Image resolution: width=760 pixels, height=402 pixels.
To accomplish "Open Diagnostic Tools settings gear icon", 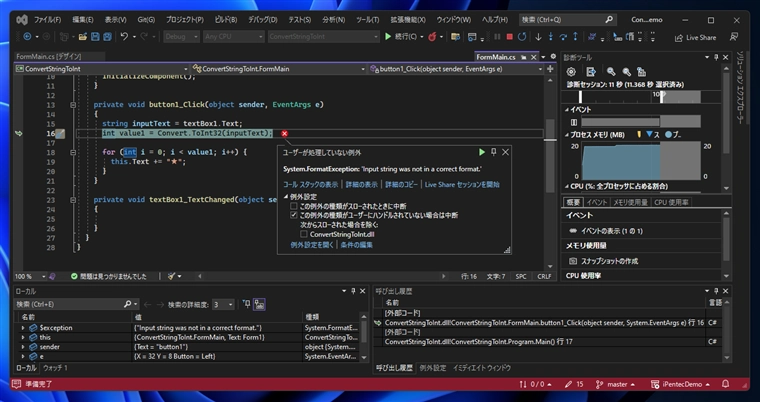I will 571,72.
